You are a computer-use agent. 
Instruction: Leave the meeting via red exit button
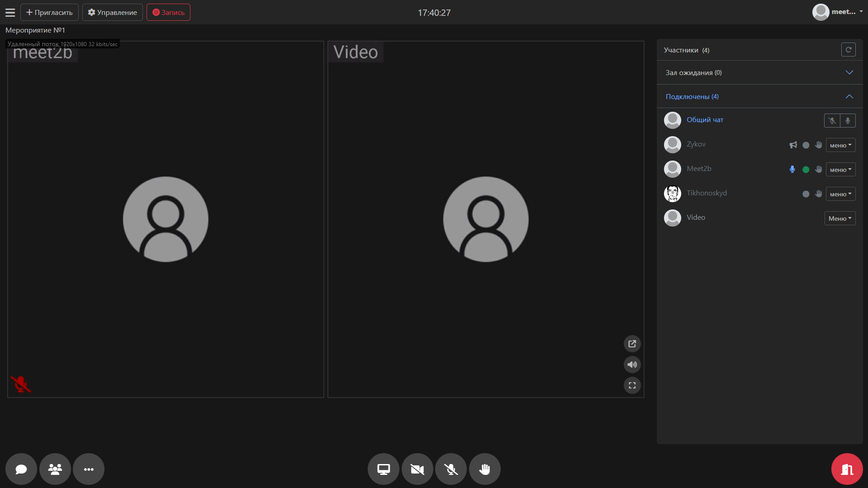coord(847,469)
